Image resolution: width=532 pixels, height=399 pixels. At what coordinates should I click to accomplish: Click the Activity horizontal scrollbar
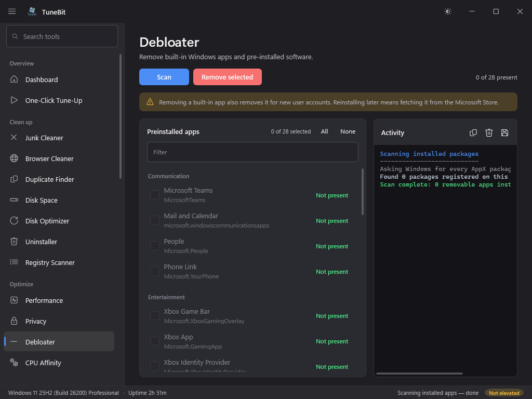point(419,374)
